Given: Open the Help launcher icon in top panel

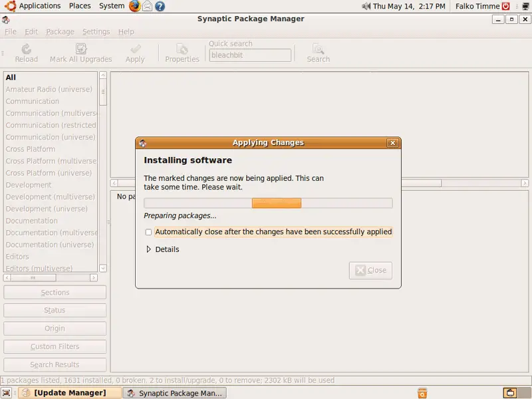Looking at the screenshot, I should tap(160, 6).
